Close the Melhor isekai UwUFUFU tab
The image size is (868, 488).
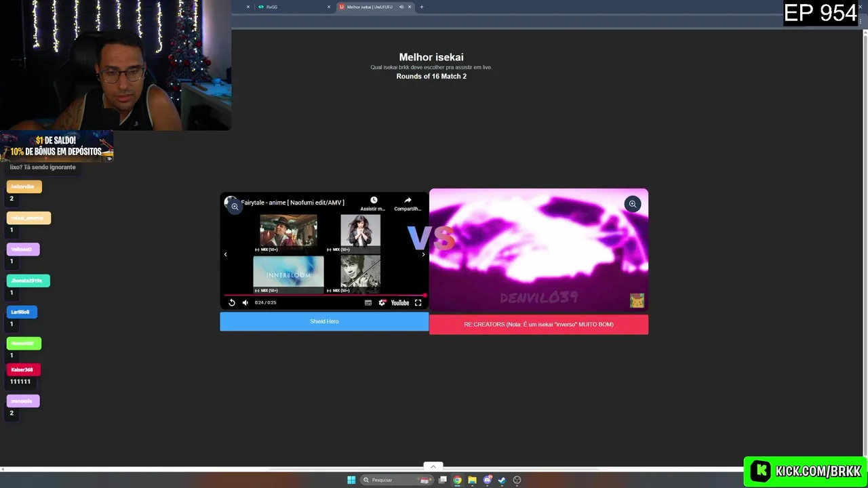[410, 7]
